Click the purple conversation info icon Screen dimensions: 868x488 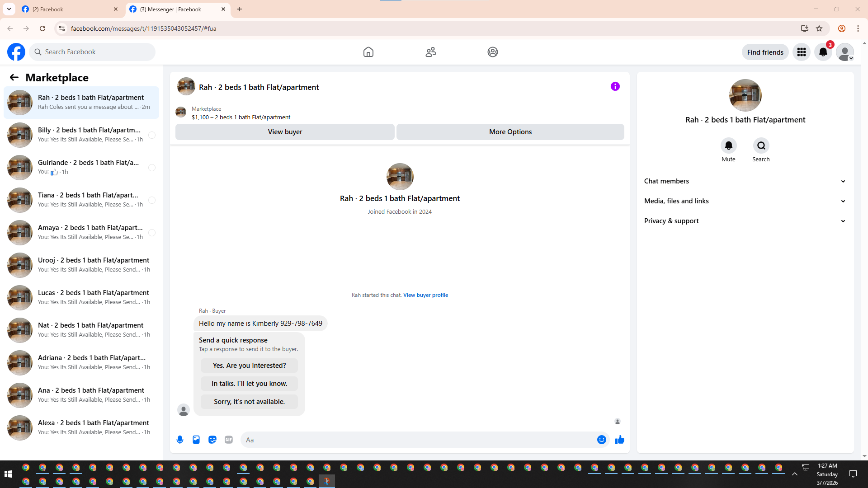pyautogui.click(x=615, y=86)
